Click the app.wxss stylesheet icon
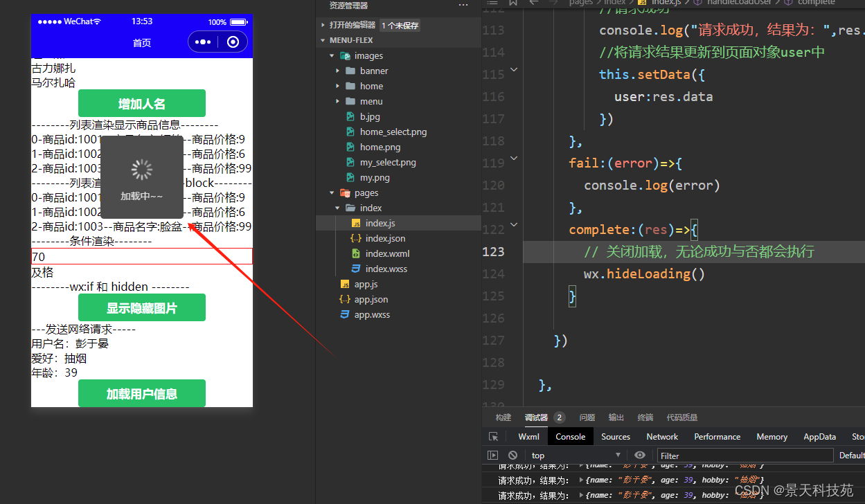The height and width of the screenshot is (504, 865). coord(345,314)
